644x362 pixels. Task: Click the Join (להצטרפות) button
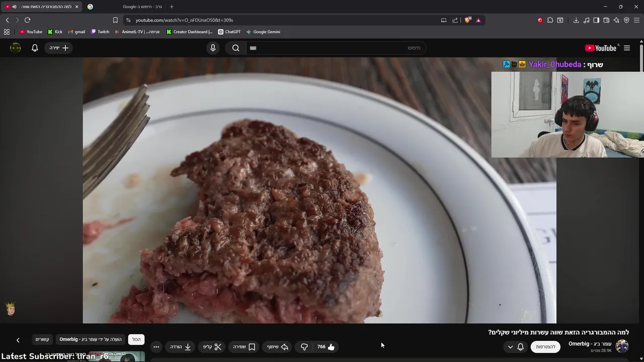[x=545, y=347]
